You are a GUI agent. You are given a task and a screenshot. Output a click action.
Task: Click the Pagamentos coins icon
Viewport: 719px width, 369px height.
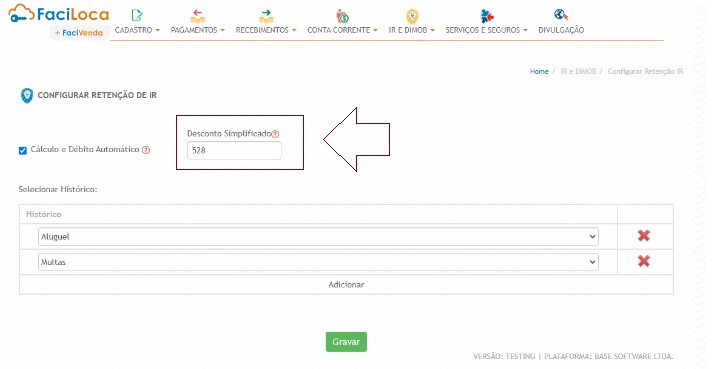(x=198, y=16)
